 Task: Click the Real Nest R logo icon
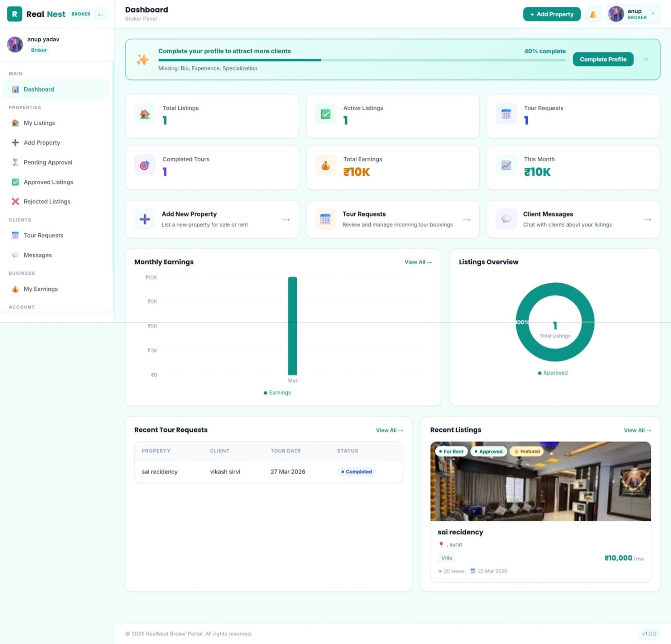15,14
